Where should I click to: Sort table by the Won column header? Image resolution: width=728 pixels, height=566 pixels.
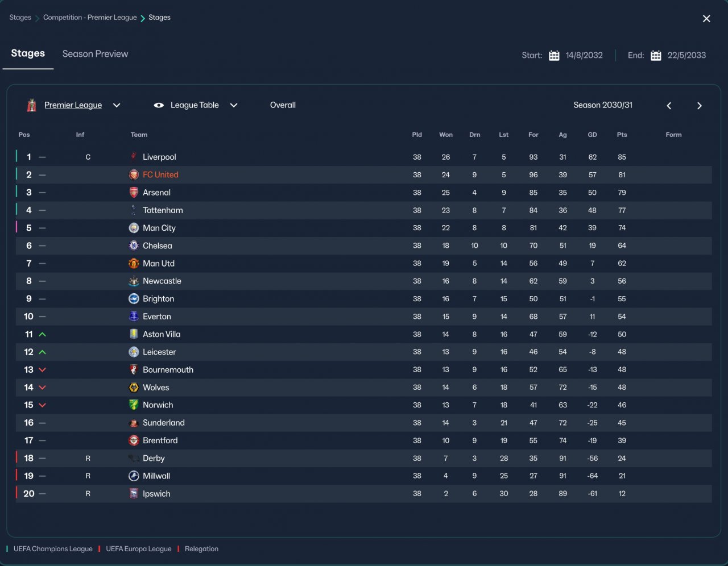pyautogui.click(x=446, y=135)
